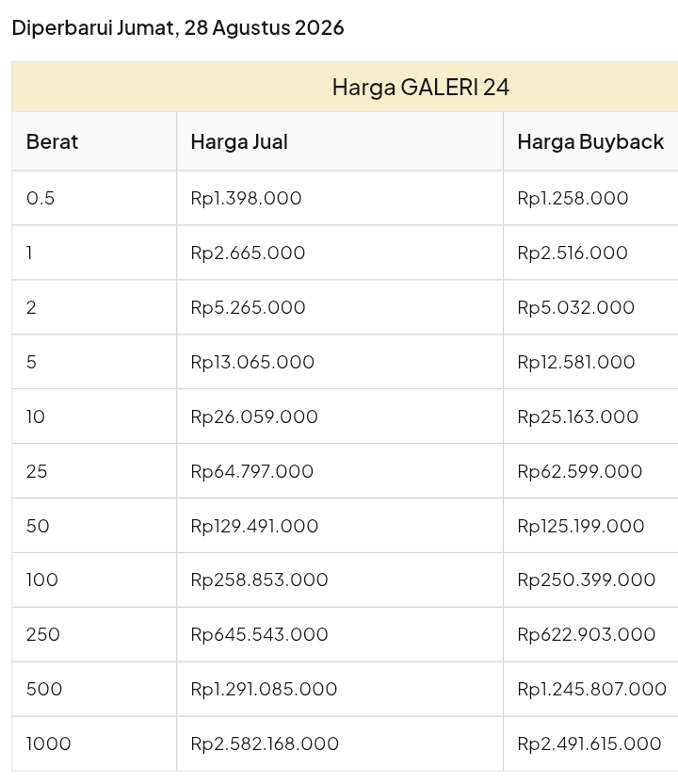Select sell price Rp129.491.000
678x784 pixels.
click(x=254, y=526)
